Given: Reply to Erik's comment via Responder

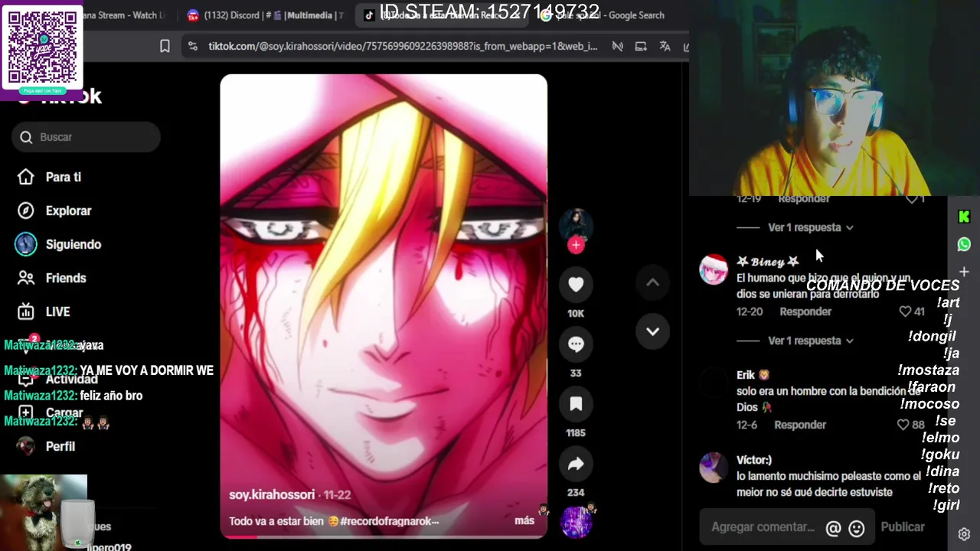Looking at the screenshot, I should pos(800,425).
